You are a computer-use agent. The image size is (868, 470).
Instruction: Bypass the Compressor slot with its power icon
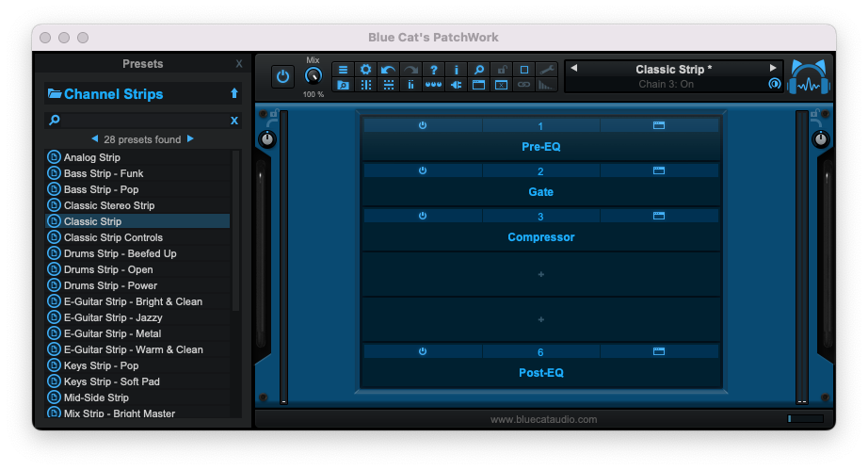(x=423, y=216)
